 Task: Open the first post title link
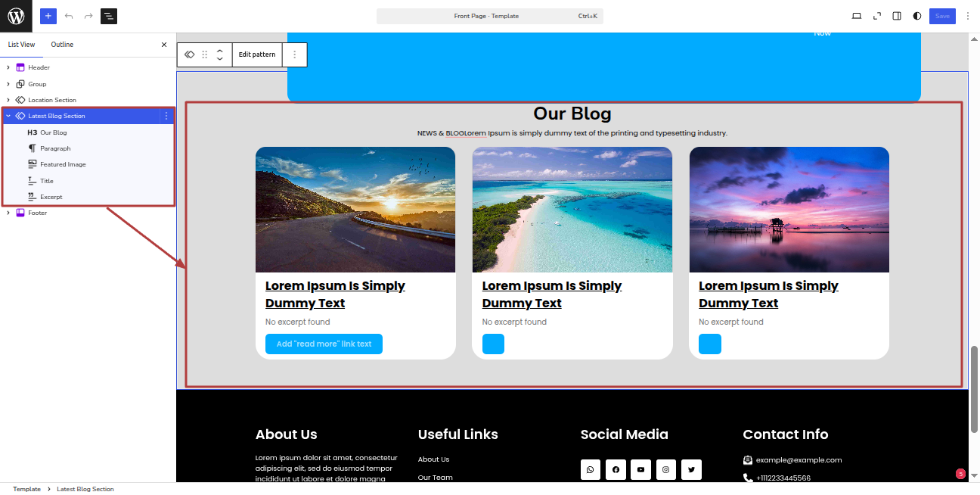pyautogui.click(x=335, y=294)
